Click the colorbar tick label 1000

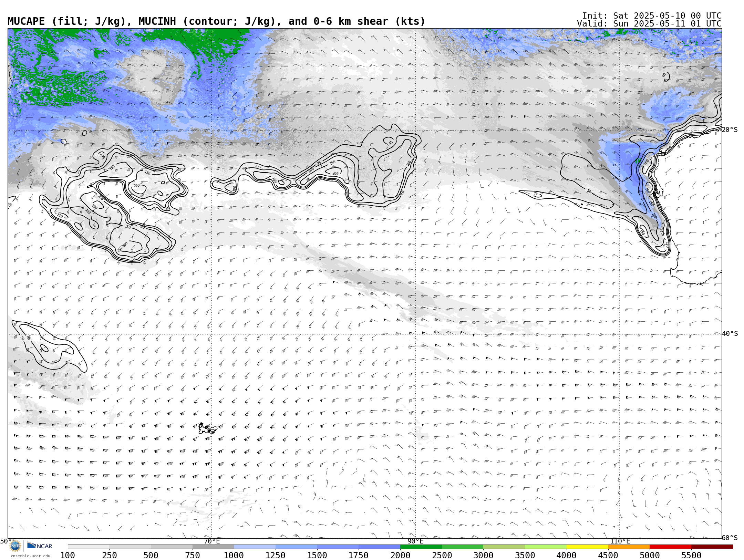click(234, 556)
